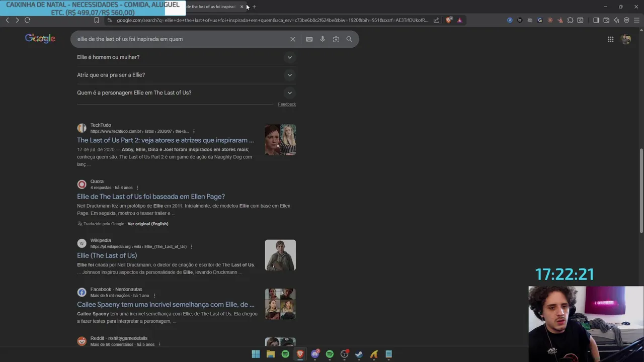The image size is (644, 362).
Task: Search by image with the camera icon
Action: pyautogui.click(x=336, y=39)
